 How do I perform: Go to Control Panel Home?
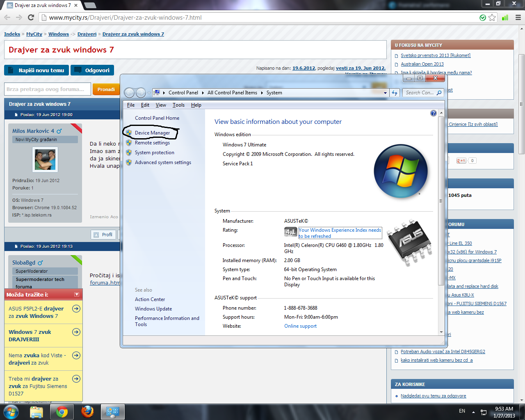click(x=157, y=118)
